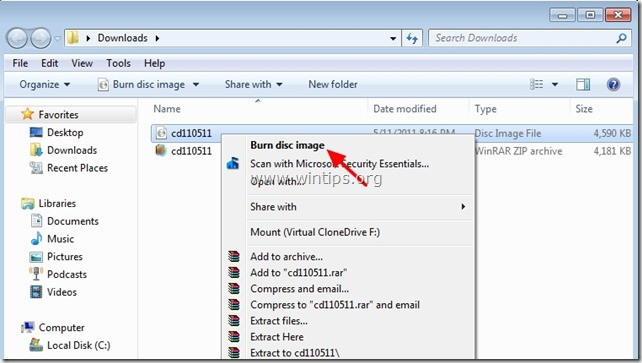The height and width of the screenshot is (363, 642).
Task: Open the Burn disc image toolbar dropdown arrow
Action: click(x=196, y=84)
